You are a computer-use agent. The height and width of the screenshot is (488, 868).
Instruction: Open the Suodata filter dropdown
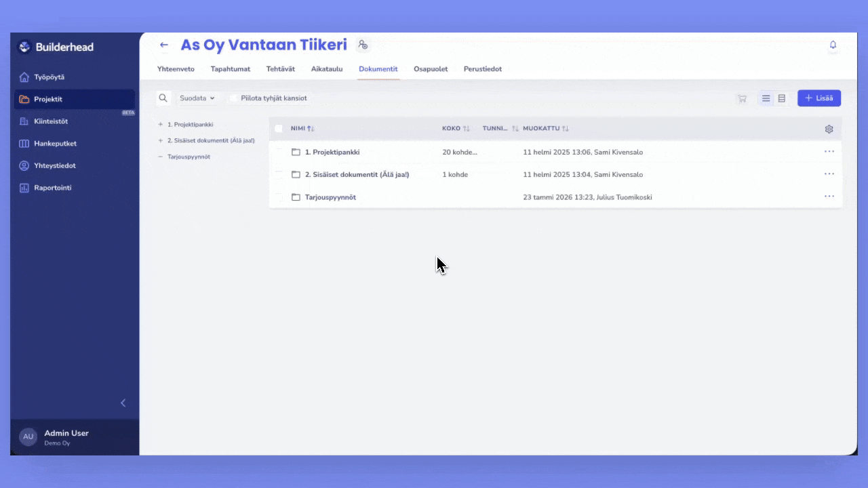coord(197,98)
